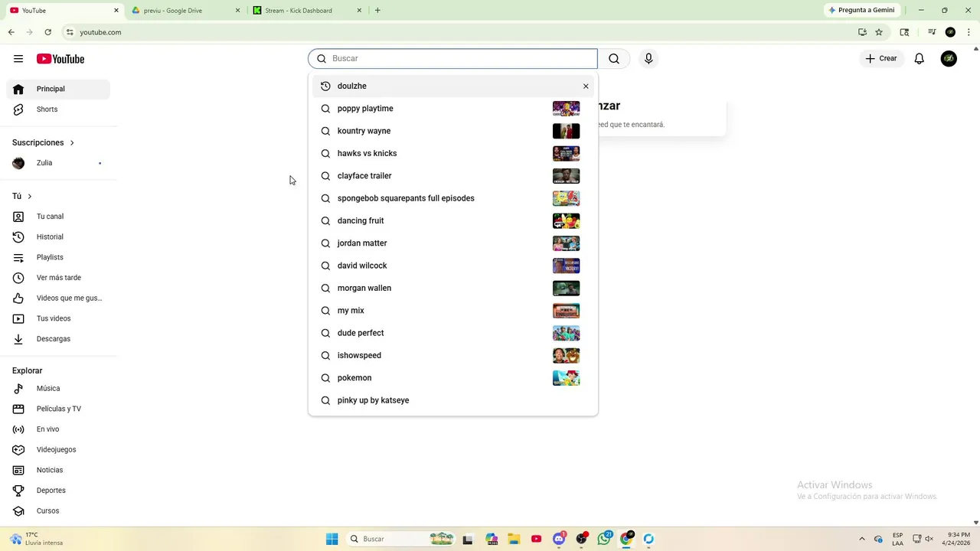The height and width of the screenshot is (551, 980).
Task: Open Tus videos icon
Action: (x=18, y=318)
